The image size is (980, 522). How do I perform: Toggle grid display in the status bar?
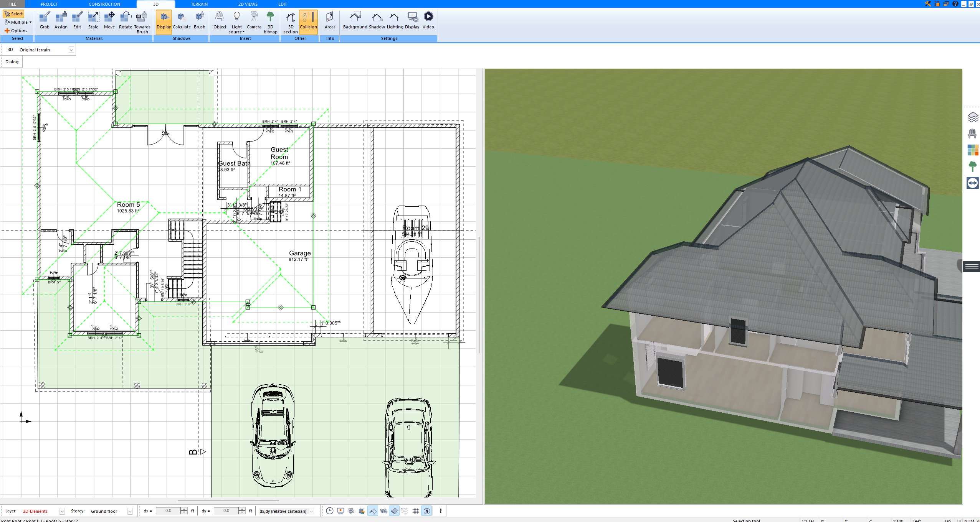(x=416, y=511)
